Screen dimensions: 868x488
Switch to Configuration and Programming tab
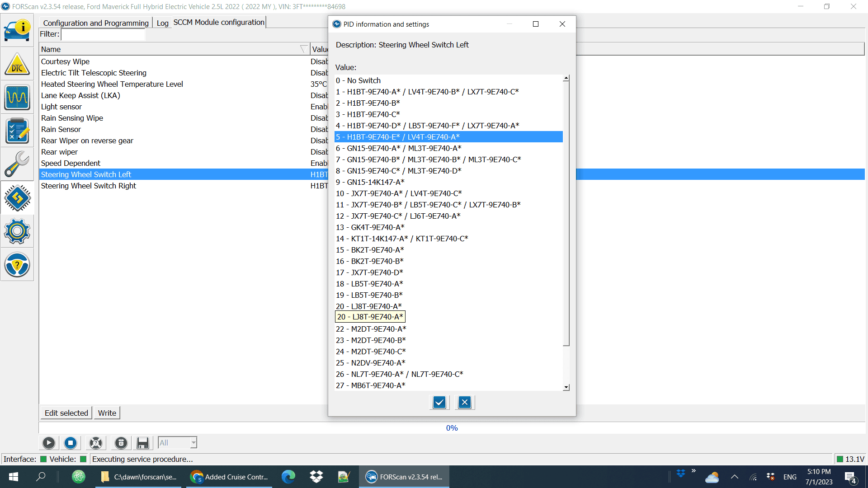pos(96,23)
